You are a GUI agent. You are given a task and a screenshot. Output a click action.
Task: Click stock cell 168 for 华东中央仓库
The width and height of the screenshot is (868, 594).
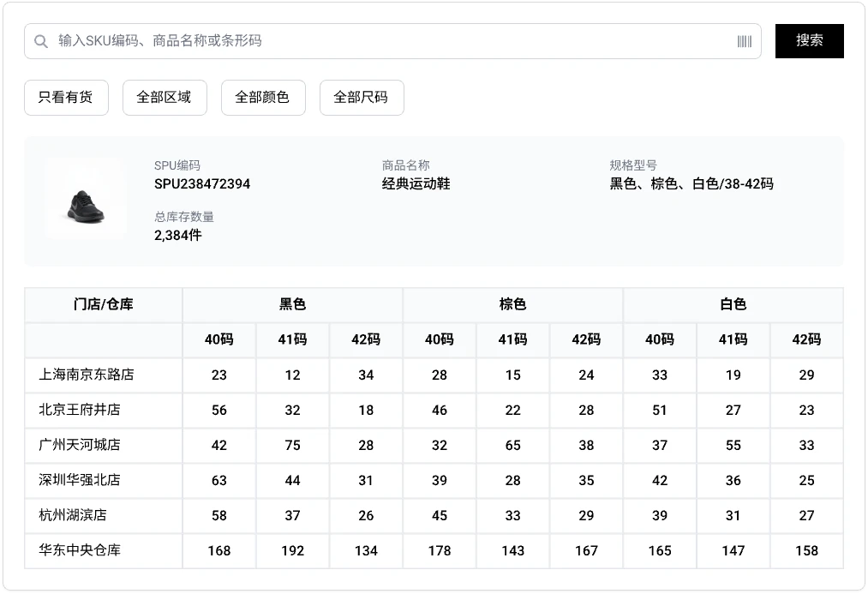tap(218, 550)
